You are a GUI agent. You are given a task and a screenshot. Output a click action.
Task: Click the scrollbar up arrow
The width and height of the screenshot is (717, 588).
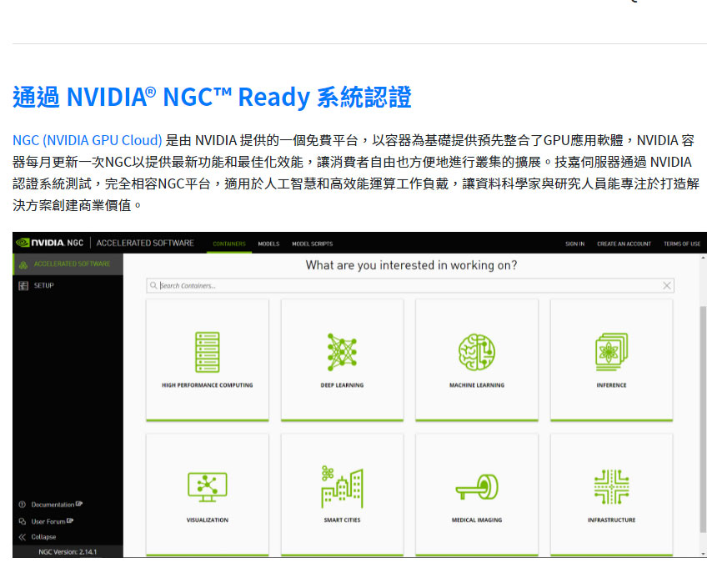pos(704,258)
